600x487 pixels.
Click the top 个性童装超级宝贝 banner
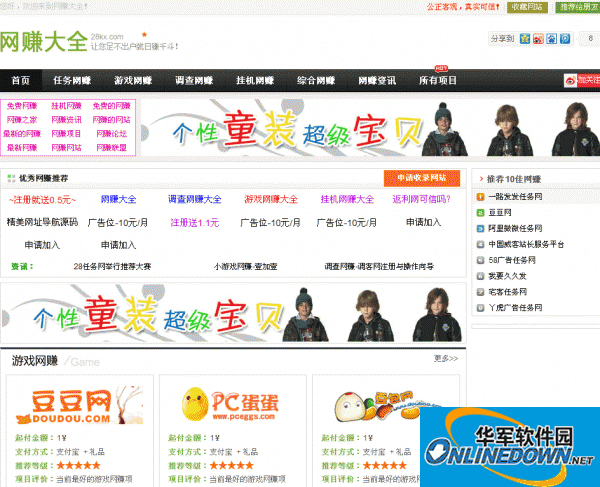pos(370,127)
